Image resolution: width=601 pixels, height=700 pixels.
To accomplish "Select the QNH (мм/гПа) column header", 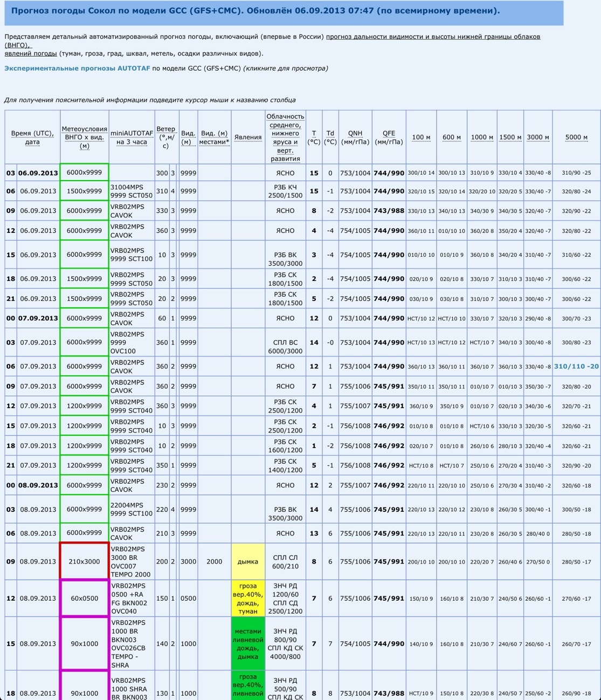I will [355, 138].
